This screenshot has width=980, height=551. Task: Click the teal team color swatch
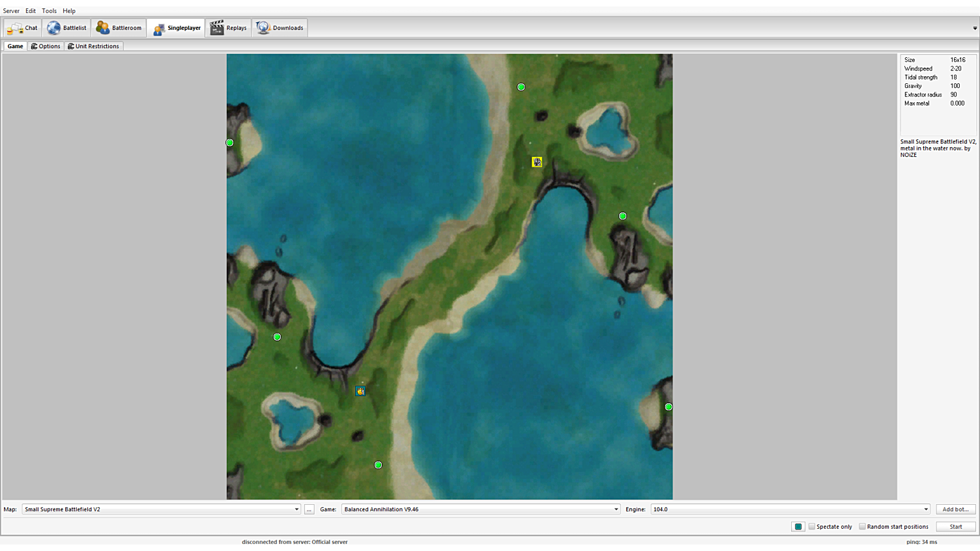tap(798, 526)
